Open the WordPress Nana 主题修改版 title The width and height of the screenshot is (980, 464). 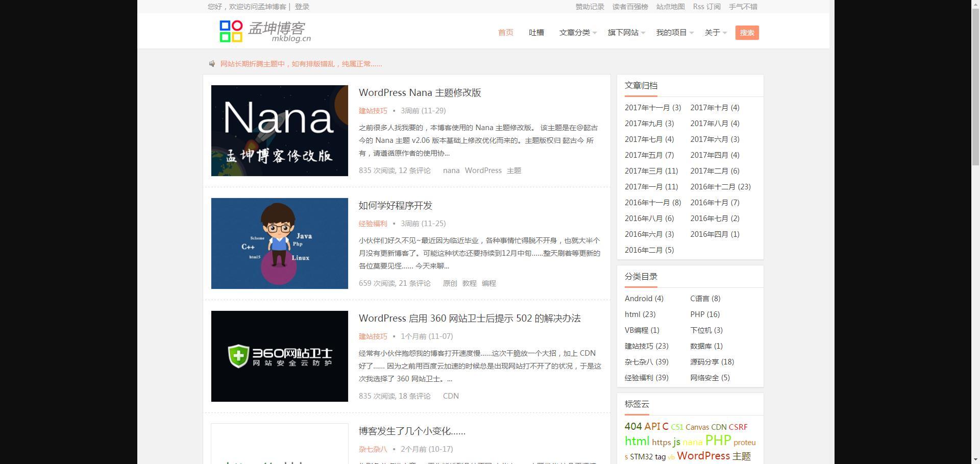click(420, 92)
